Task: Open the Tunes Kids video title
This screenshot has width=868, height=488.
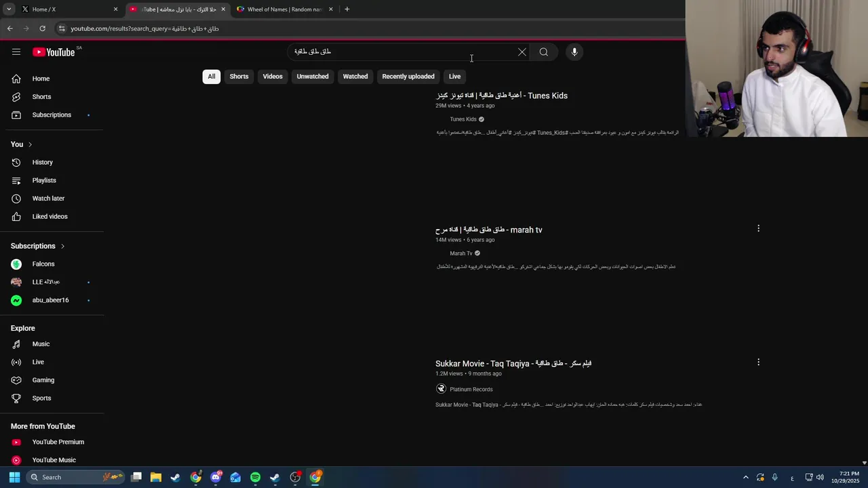Action: [x=502, y=96]
